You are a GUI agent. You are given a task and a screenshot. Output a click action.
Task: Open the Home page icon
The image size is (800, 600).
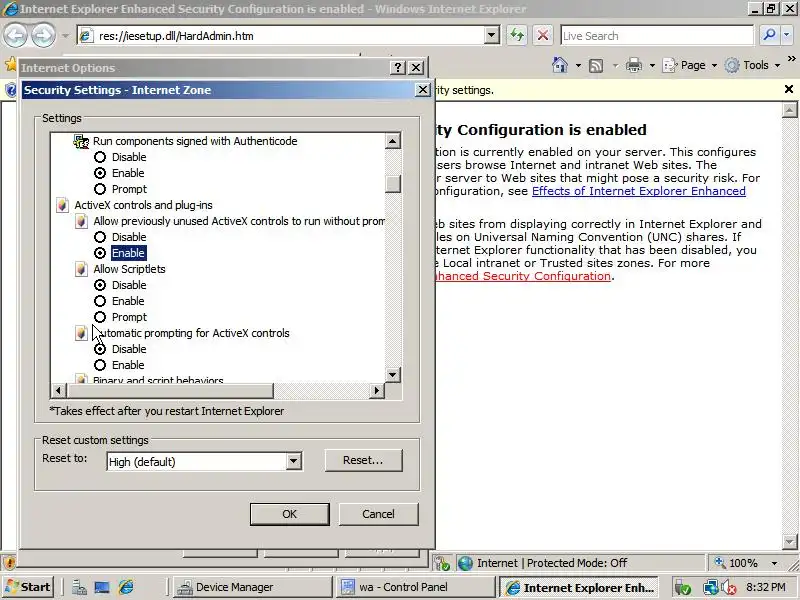(560, 65)
